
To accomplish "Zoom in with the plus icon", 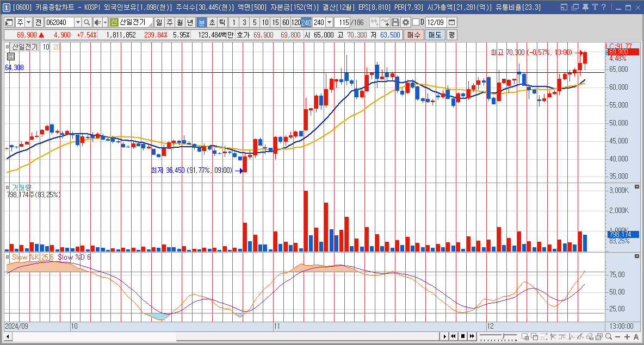I will [x=627, y=337].
